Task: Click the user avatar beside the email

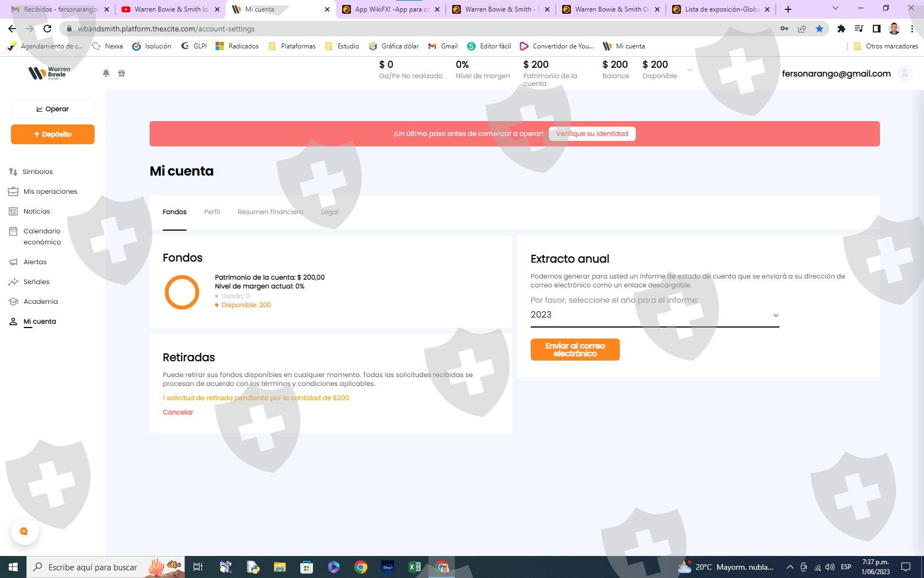Action: [x=904, y=73]
